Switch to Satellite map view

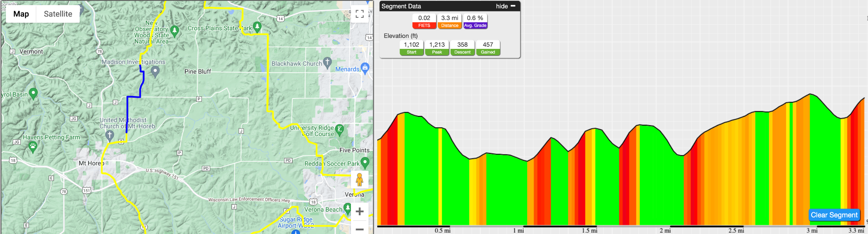point(58,14)
